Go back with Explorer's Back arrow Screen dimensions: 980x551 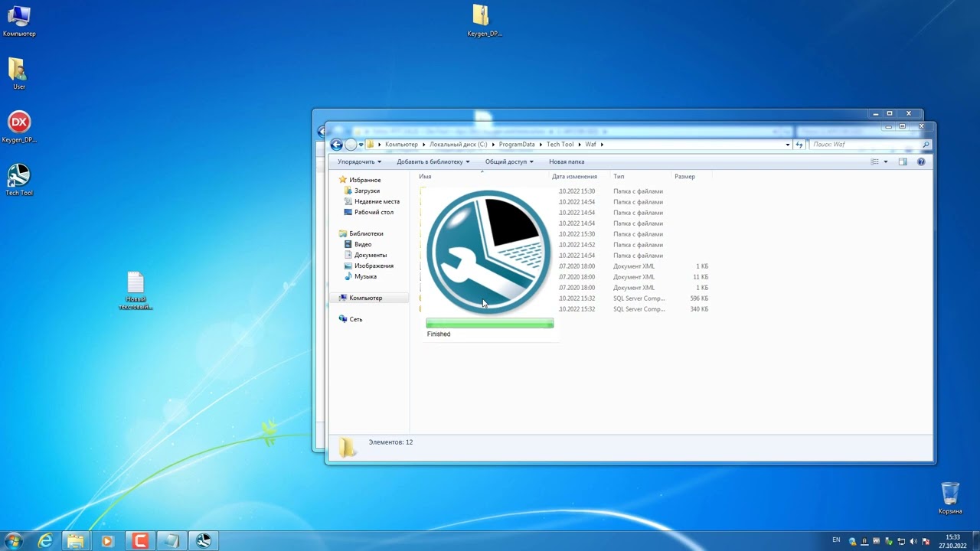(336, 145)
